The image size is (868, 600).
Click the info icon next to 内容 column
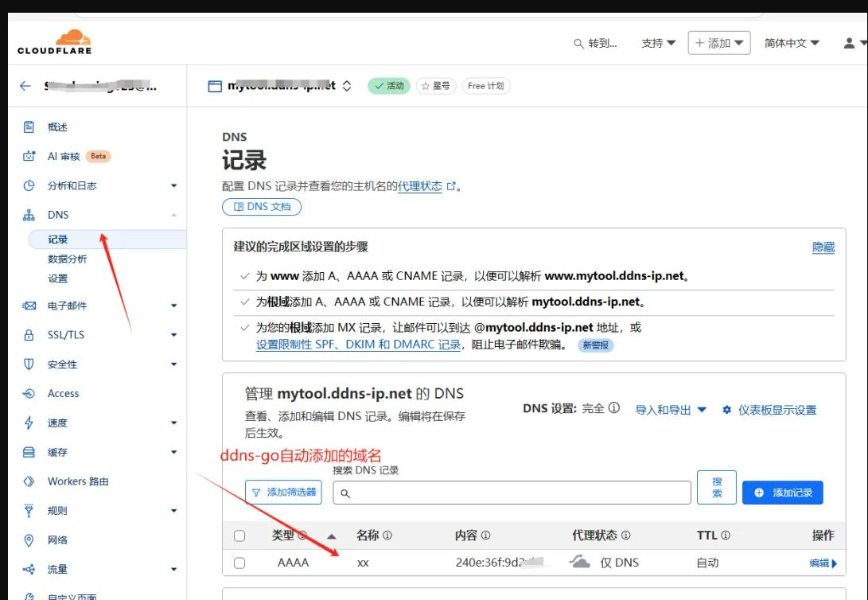click(x=485, y=536)
